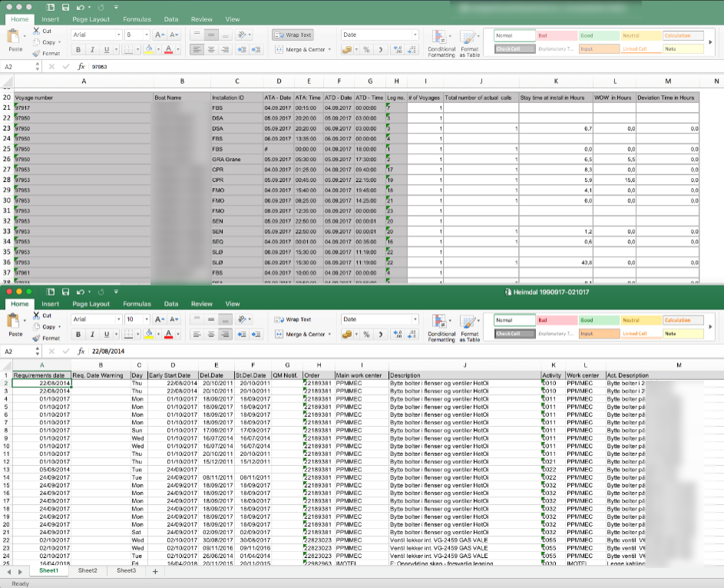The width and height of the screenshot is (724, 588).
Task: Apply Normal cell style in the top window
Action: (515, 35)
